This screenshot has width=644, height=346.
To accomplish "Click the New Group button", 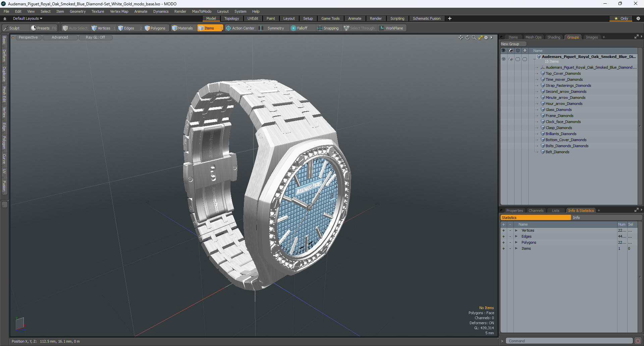I will pos(513,44).
